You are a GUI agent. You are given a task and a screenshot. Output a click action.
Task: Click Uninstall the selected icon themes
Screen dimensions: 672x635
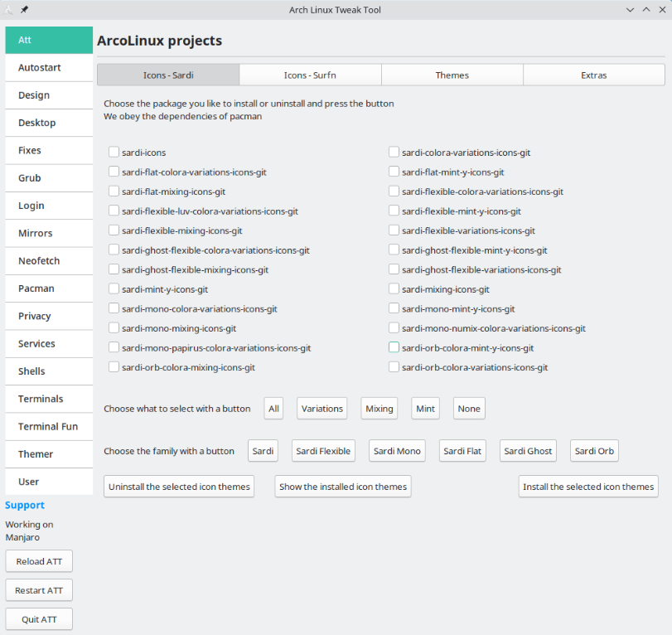click(179, 487)
